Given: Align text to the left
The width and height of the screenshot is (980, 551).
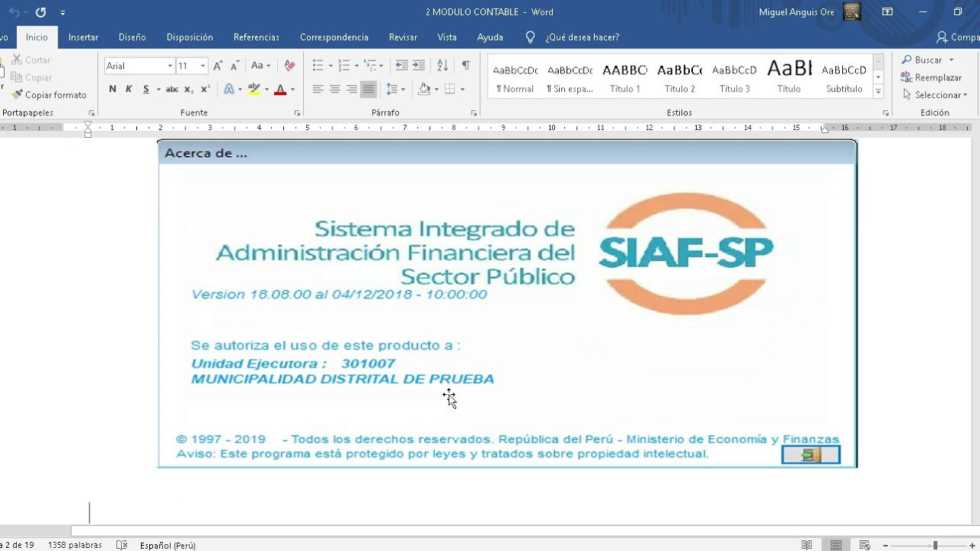Looking at the screenshot, I should click(x=318, y=90).
